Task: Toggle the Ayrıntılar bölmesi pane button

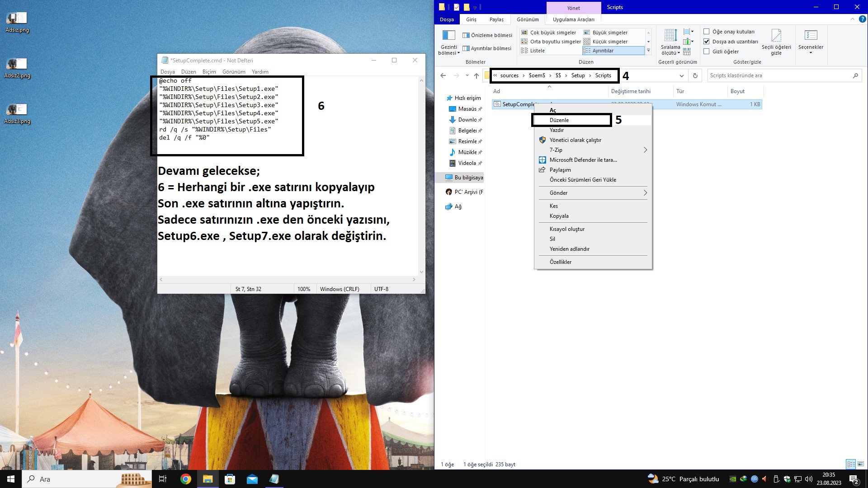Action: pyautogui.click(x=486, y=48)
